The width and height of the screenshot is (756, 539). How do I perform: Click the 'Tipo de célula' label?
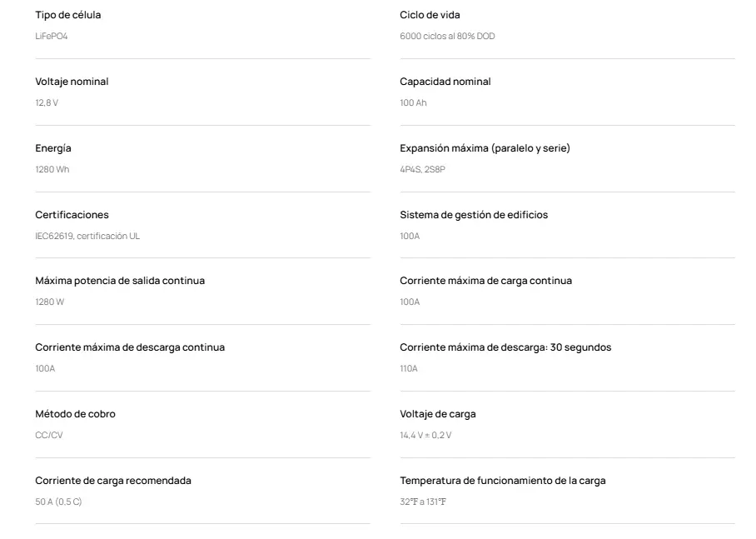click(68, 15)
